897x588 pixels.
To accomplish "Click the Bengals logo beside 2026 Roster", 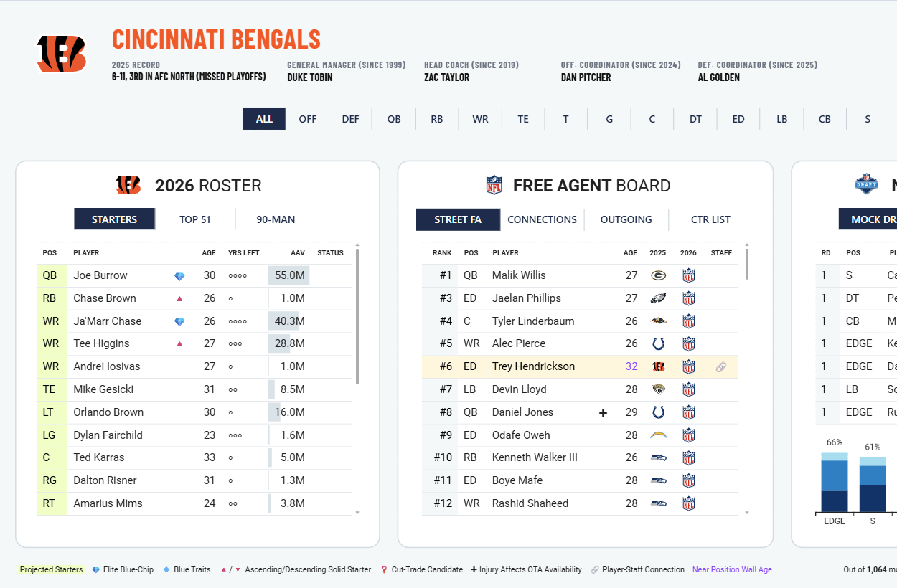I will coord(128,185).
